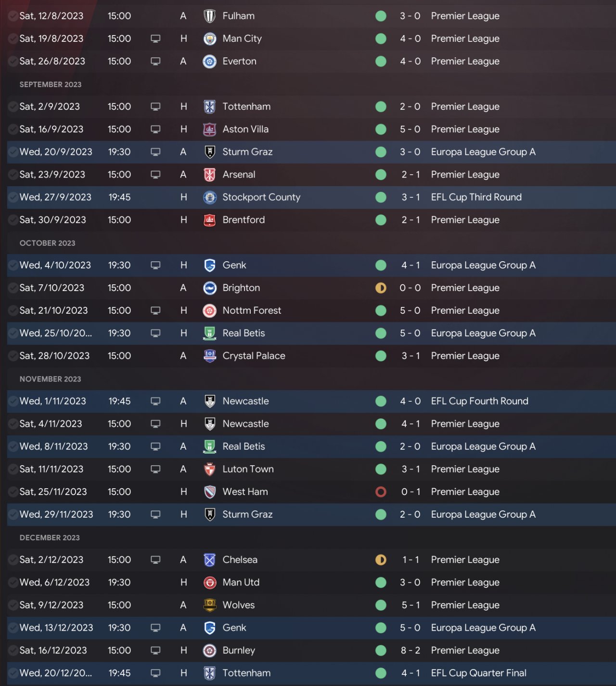Select the Wolves club badge
This screenshot has height=686, width=616.
[x=210, y=605]
